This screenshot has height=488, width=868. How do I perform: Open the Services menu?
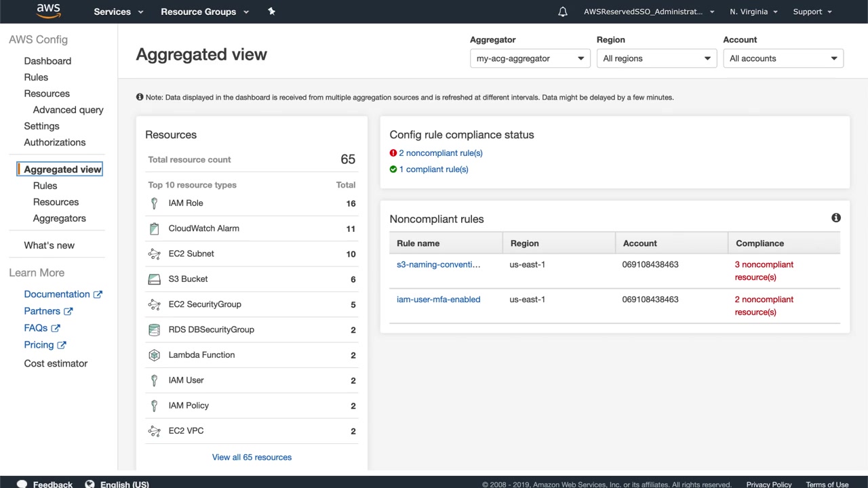(119, 12)
